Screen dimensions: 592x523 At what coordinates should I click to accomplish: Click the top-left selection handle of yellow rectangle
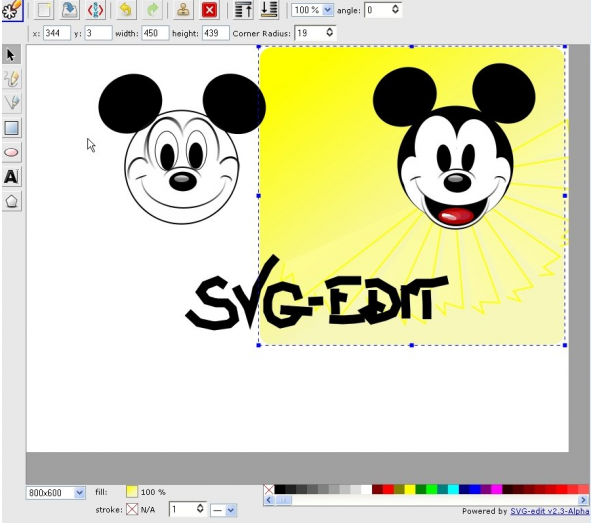point(259,47)
